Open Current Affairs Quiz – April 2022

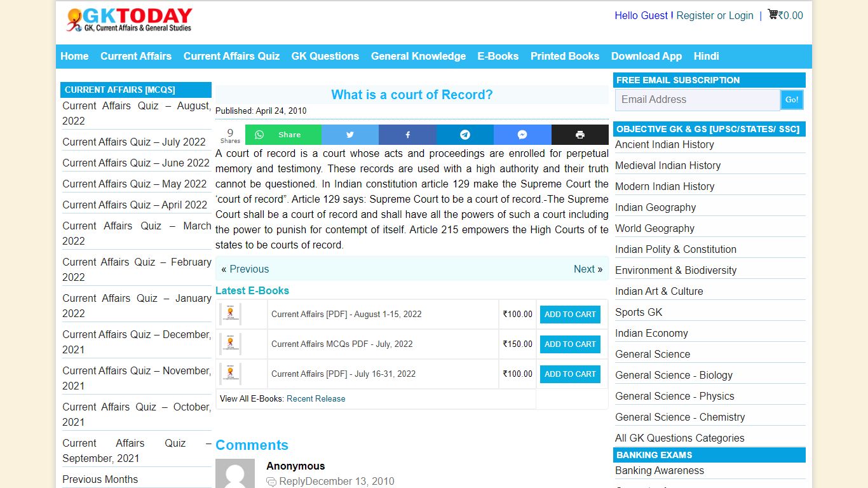point(135,205)
